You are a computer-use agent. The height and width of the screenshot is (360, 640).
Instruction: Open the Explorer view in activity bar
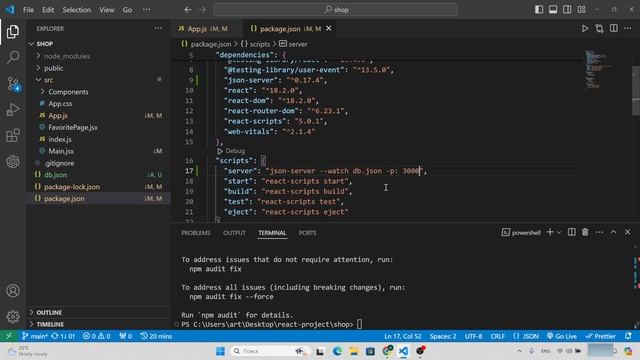[x=13, y=31]
